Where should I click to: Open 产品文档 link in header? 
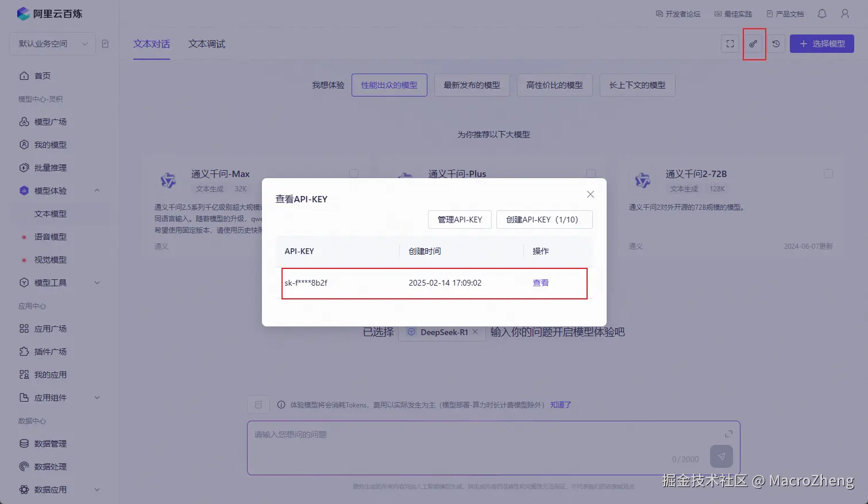[x=785, y=14]
